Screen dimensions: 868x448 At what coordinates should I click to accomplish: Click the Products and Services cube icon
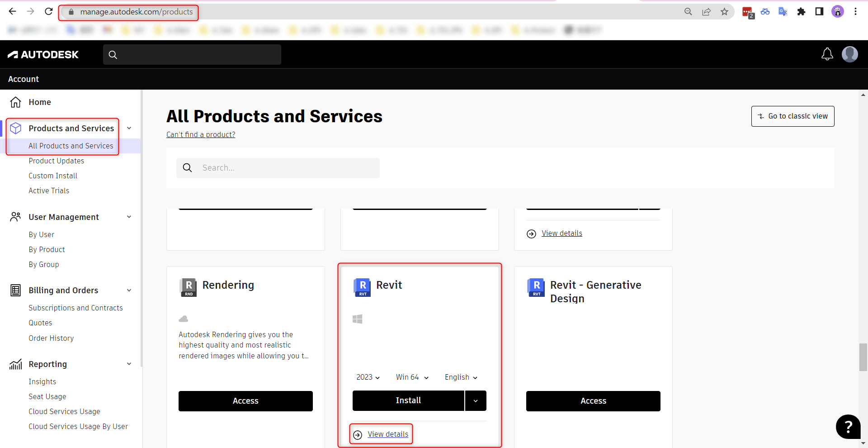coord(16,129)
